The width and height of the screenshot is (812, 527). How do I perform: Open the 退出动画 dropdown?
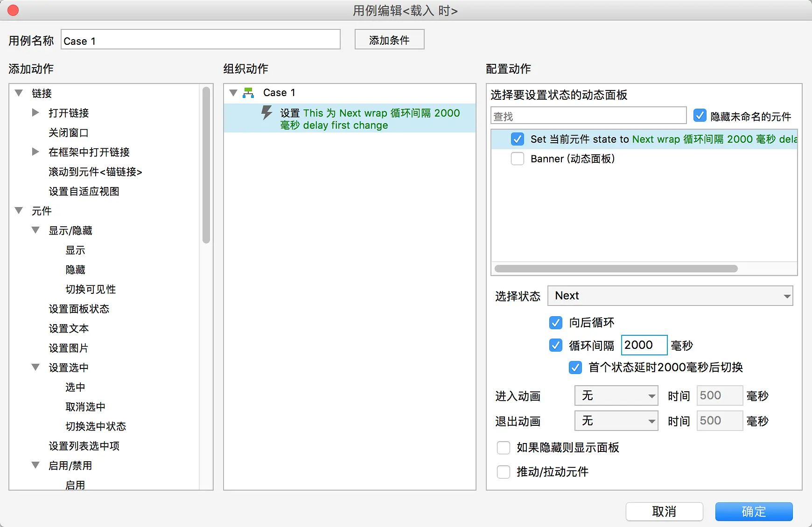click(x=616, y=421)
